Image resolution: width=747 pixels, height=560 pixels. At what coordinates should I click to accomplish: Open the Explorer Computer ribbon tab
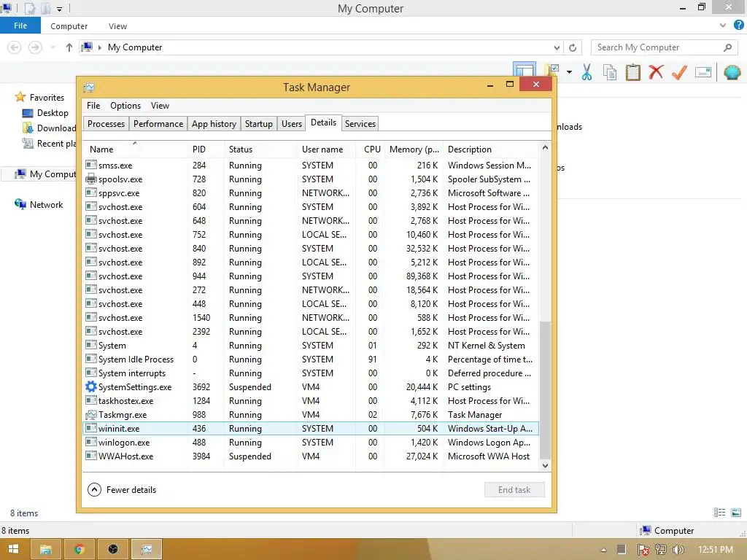[x=69, y=26]
